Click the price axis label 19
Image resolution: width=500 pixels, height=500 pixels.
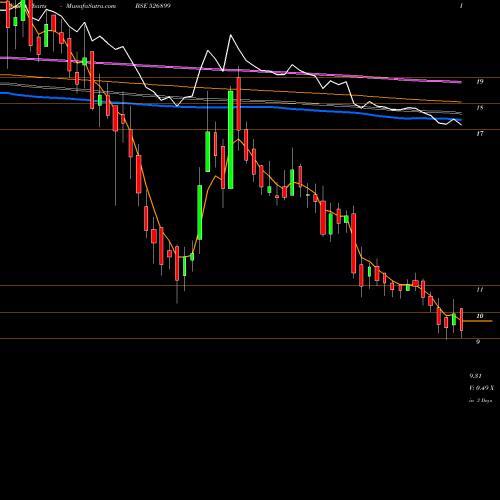pos(480,82)
